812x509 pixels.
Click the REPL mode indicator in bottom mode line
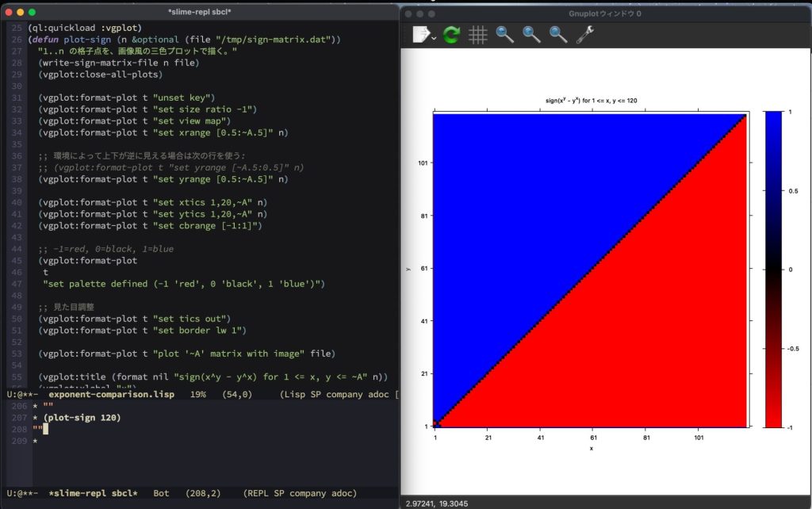[258, 493]
